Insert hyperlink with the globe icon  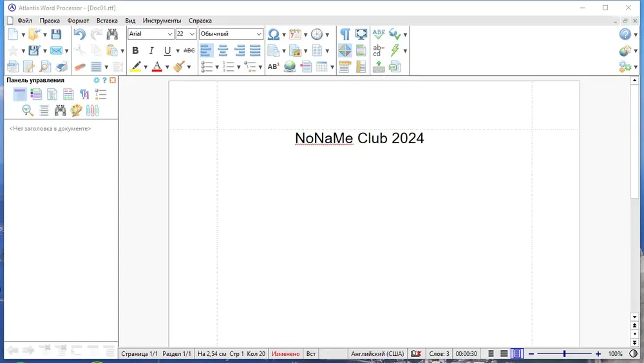290,66
